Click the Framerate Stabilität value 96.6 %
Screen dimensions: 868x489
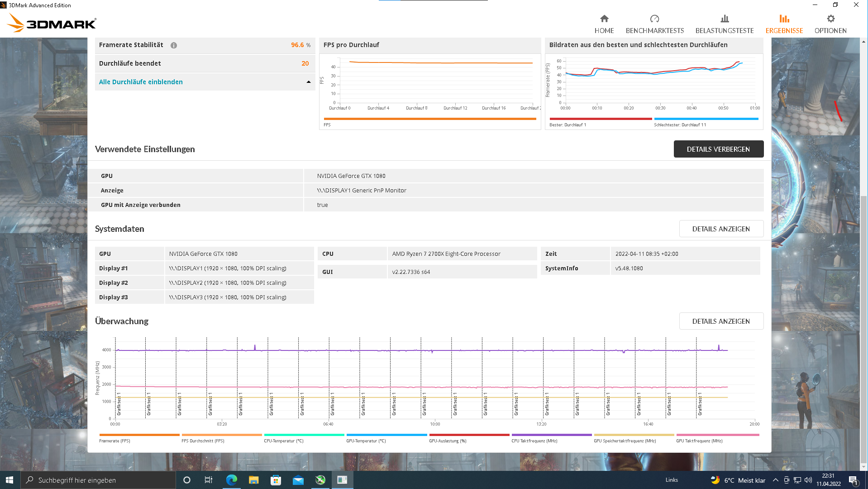tap(300, 45)
